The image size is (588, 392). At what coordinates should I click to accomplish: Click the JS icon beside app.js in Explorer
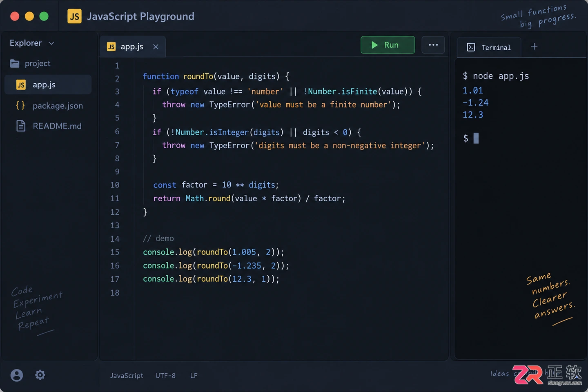21,85
